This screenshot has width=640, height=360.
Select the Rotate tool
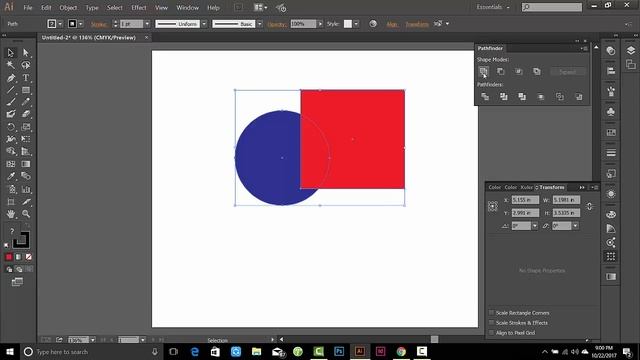11,127
